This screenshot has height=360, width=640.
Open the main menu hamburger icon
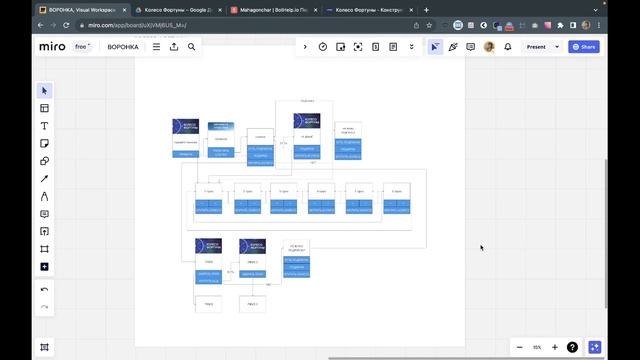156,47
